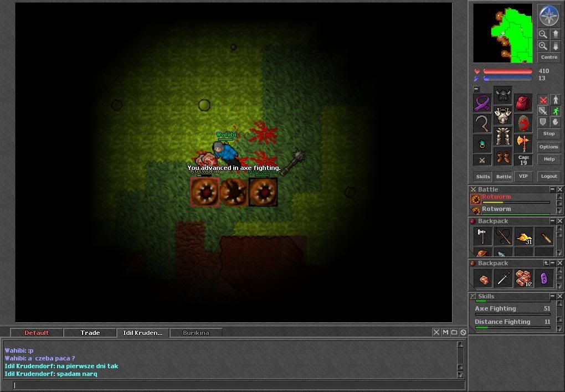Open the red backpack equipment slot
The width and height of the screenshot is (565, 392).
pos(523,103)
